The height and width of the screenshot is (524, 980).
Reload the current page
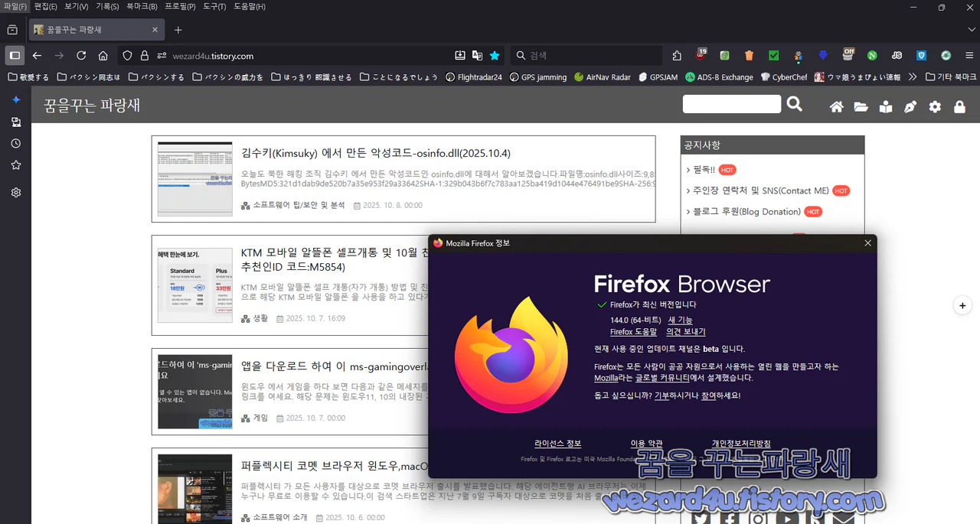tap(81, 55)
